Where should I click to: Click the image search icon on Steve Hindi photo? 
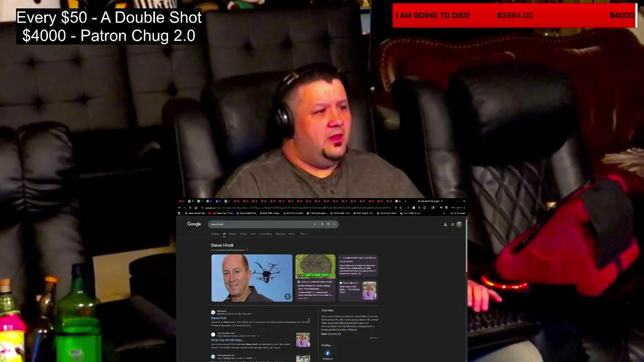click(287, 297)
